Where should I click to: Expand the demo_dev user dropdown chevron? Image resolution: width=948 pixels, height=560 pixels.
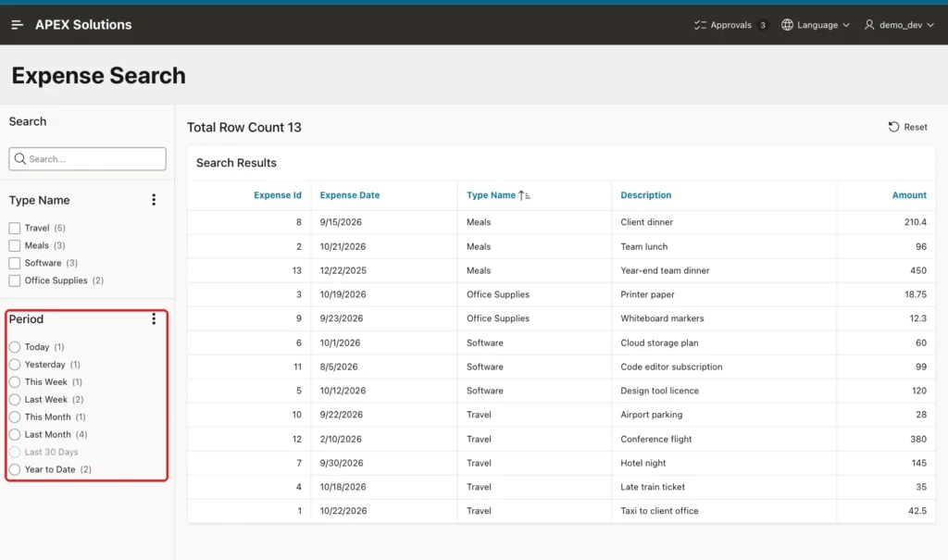click(929, 25)
